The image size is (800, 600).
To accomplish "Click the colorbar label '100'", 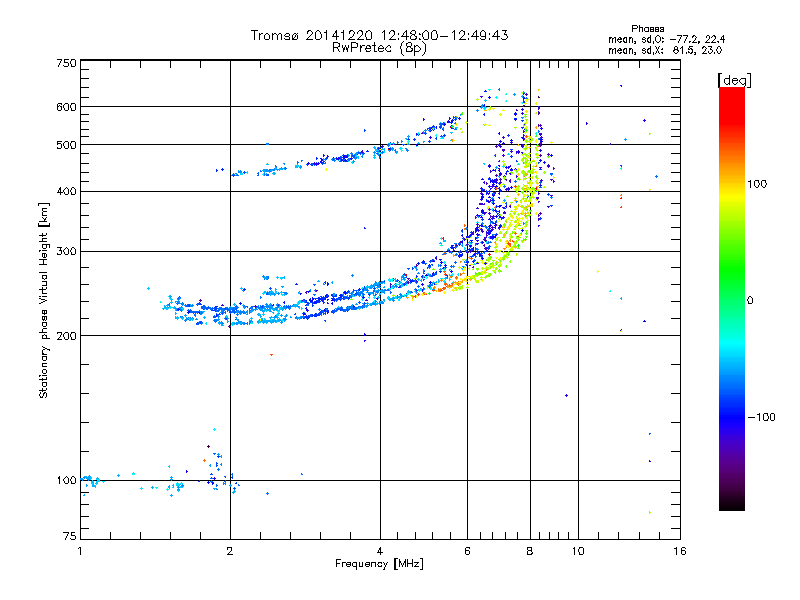I will pyautogui.click(x=757, y=184).
